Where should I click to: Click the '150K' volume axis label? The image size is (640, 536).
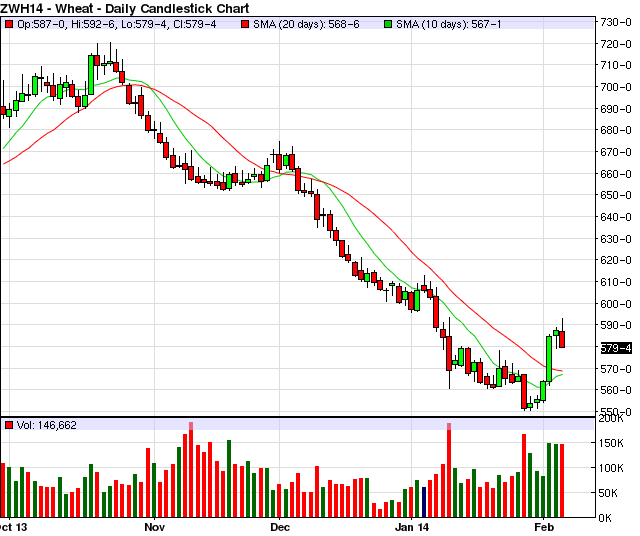pos(611,443)
